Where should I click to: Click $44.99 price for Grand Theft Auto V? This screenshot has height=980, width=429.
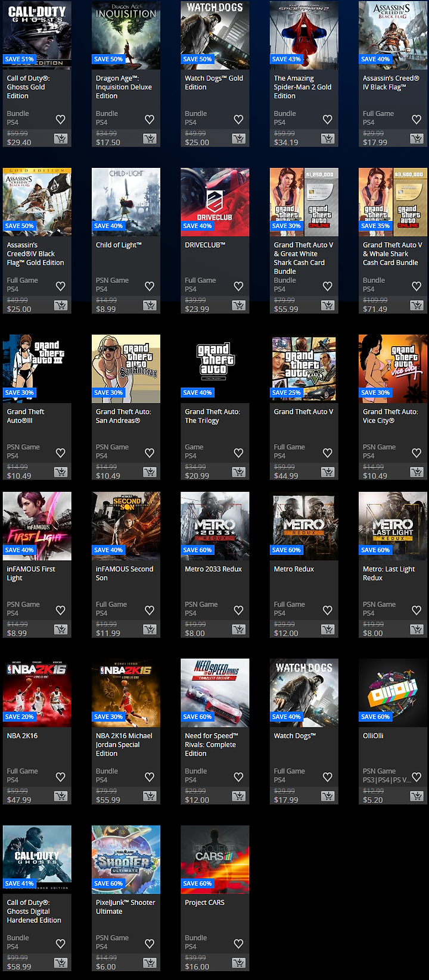pos(286,476)
